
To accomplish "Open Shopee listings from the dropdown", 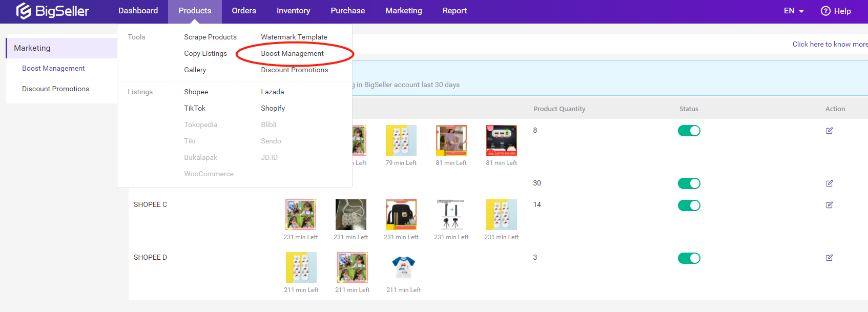I will pyautogui.click(x=196, y=92).
